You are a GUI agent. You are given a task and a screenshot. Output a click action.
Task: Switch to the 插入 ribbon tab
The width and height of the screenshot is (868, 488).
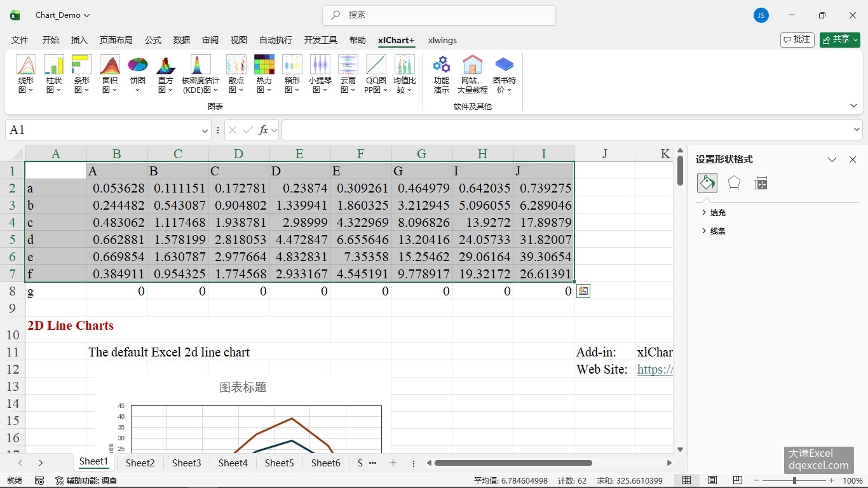coord(79,40)
